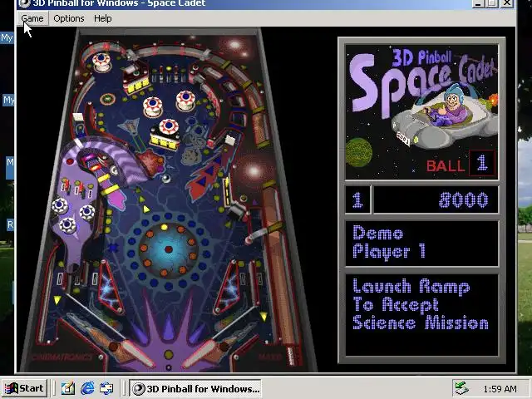The height and width of the screenshot is (399, 532).
Task: Open the Help menu
Action: tap(103, 18)
